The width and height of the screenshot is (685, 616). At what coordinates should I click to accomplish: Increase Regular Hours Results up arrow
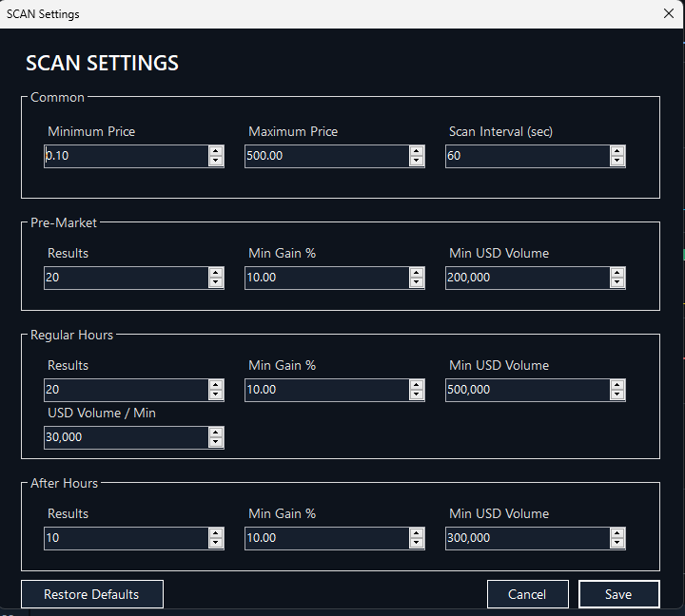(x=215, y=385)
